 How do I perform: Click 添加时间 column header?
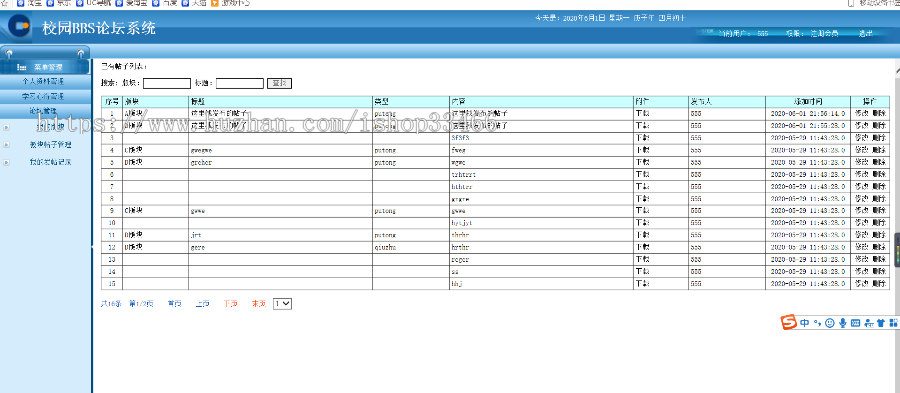(x=808, y=102)
